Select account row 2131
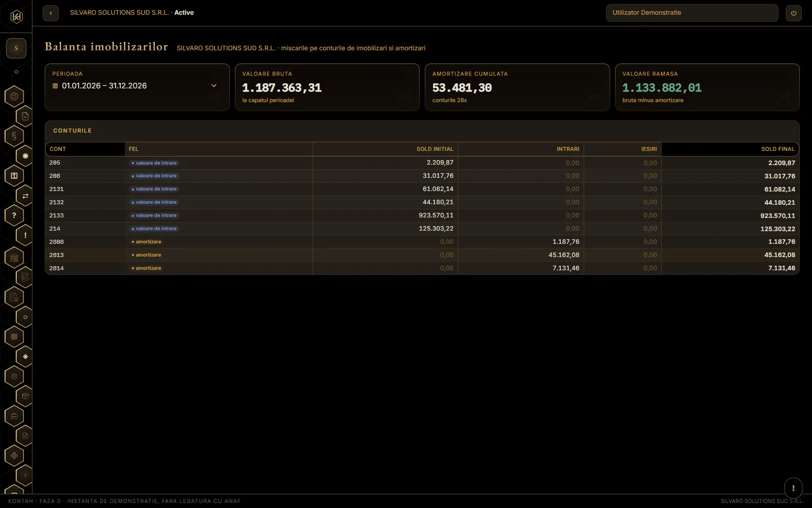 (x=422, y=189)
